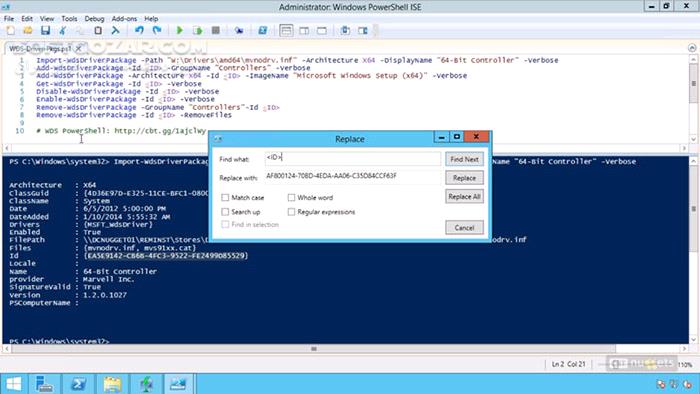Image resolution: width=700 pixels, height=394 pixels.
Task: Run the script with the green play icon
Action: coord(179,30)
